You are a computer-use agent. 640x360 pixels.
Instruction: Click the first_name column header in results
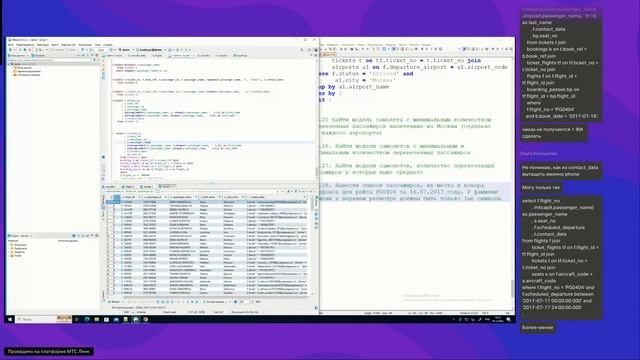[x=210, y=197]
